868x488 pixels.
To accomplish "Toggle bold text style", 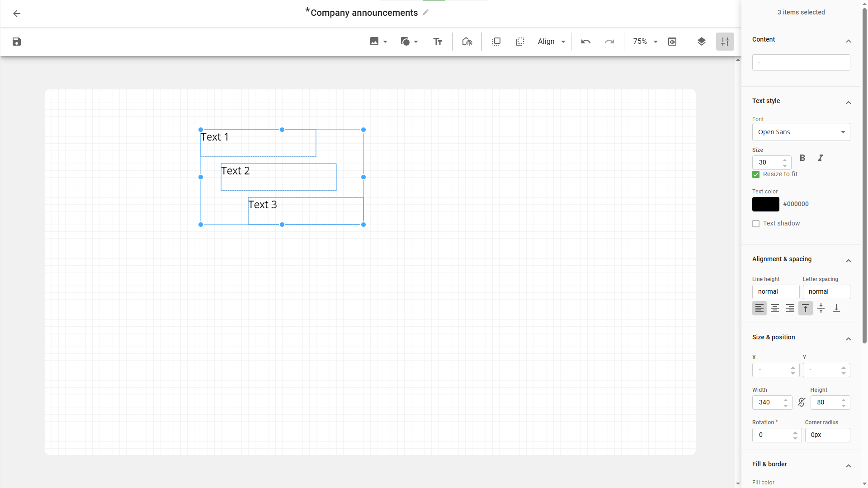I will pyautogui.click(x=802, y=158).
